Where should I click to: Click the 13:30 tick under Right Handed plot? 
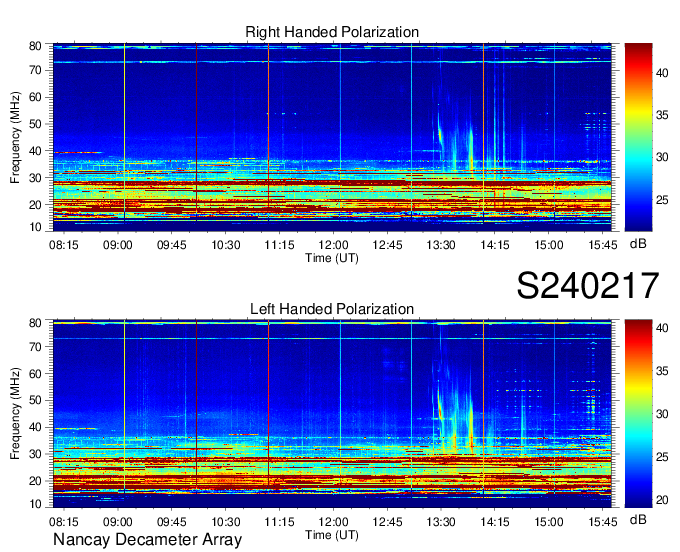pos(441,245)
